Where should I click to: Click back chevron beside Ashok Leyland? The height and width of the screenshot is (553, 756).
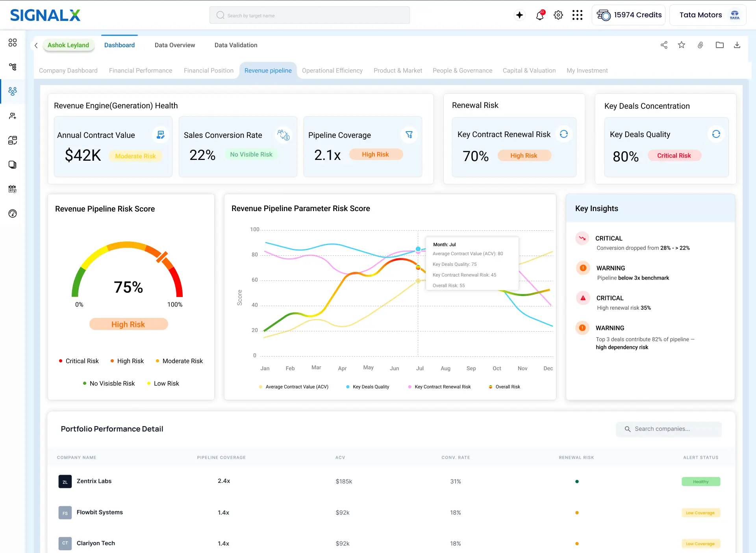coord(36,45)
